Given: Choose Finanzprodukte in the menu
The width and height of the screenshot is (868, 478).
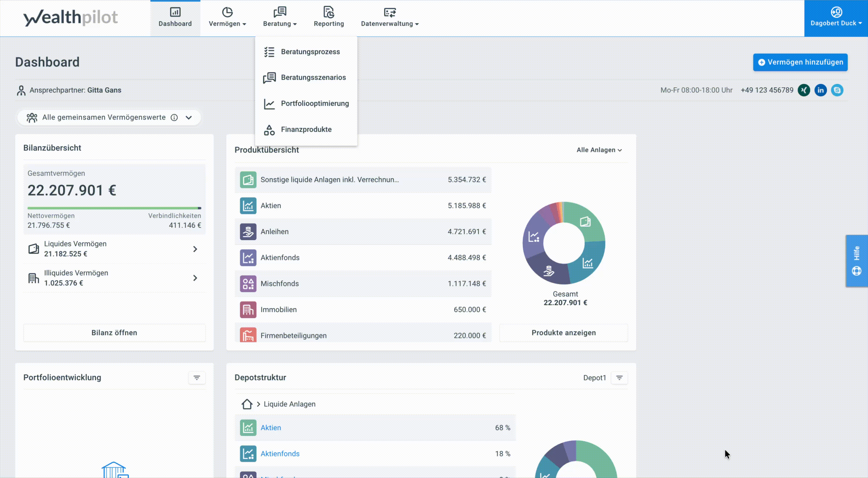Looking at the screenshot, I should pyautogui.click(x=306, y=129).
